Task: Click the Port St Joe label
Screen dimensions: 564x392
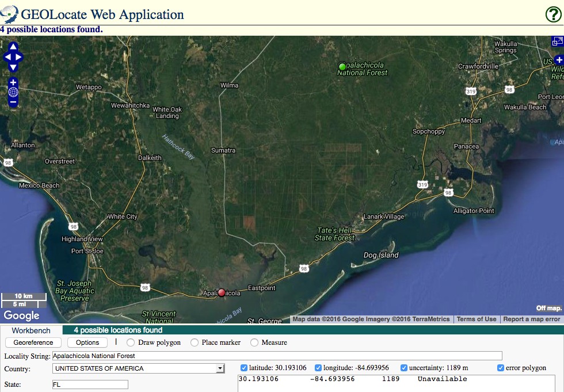Action: 87,251
